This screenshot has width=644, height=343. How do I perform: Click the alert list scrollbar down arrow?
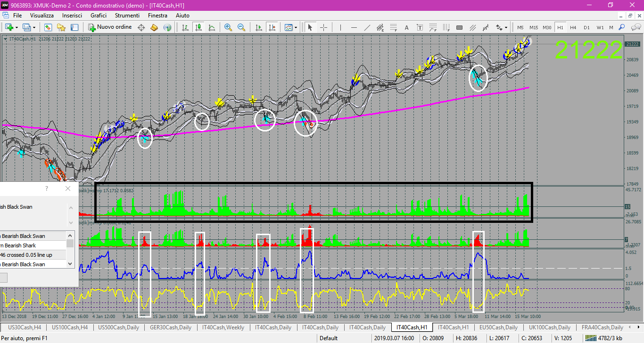pyautogui.click(x=70, y=264)
